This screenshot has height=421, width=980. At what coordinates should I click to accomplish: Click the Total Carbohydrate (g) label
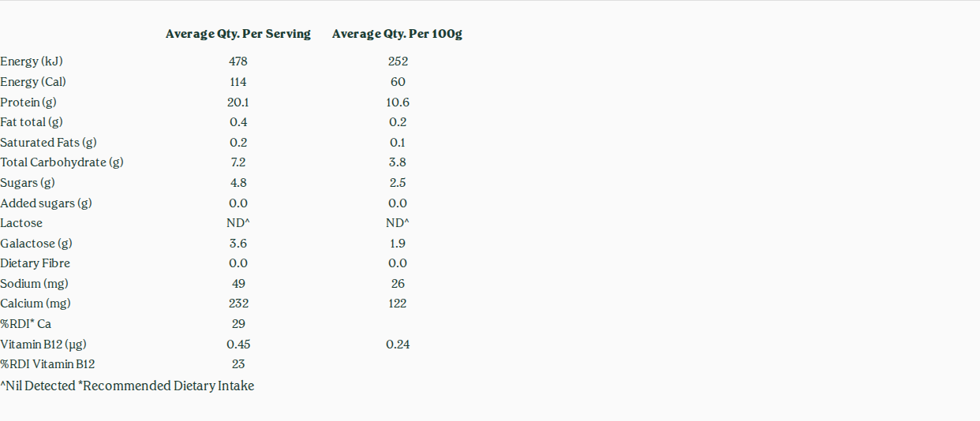pos(62,162)
